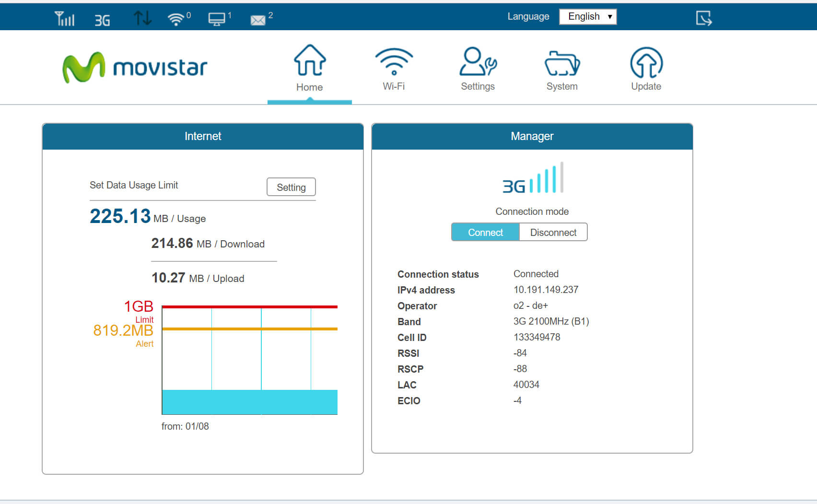
Task: Go to the Settings section
Action: pyautogui.click(x=478, y=68)
